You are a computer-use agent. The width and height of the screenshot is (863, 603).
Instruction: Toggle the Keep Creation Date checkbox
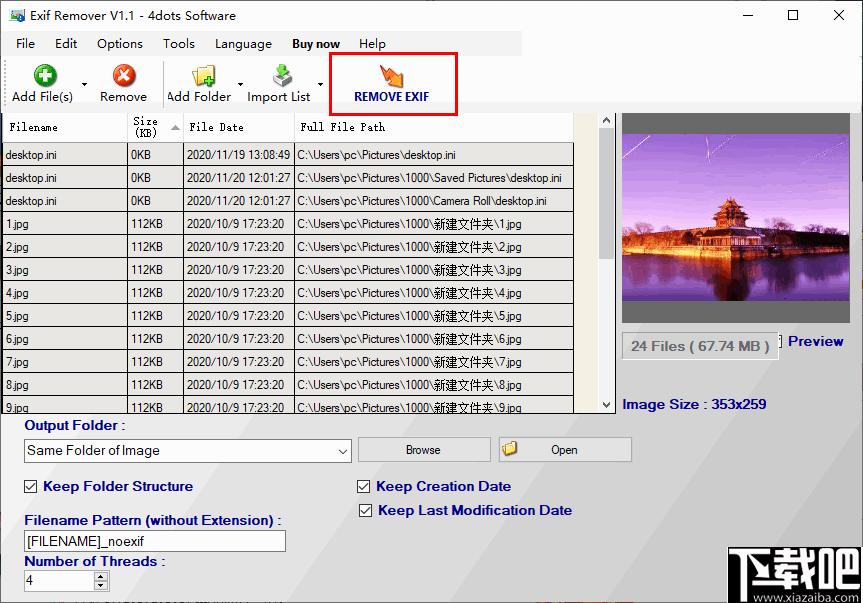point(363,486)
